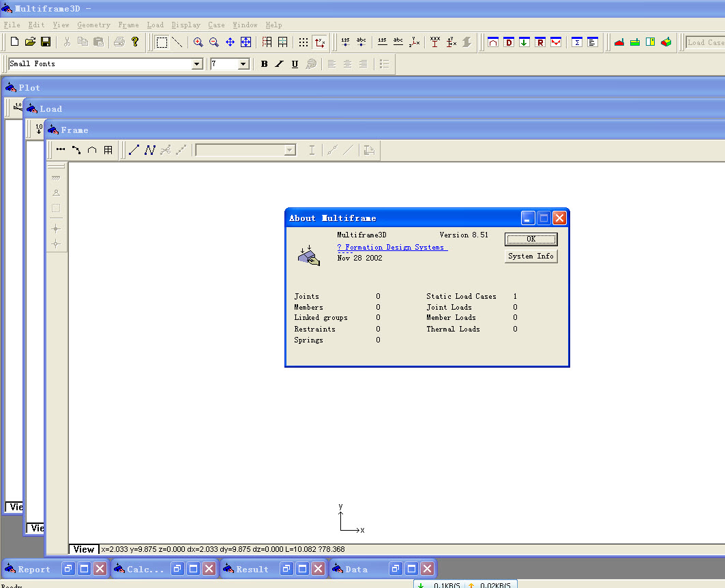Open help with the yellow question mark icon

pyautogui.click(x=135, y=42)
